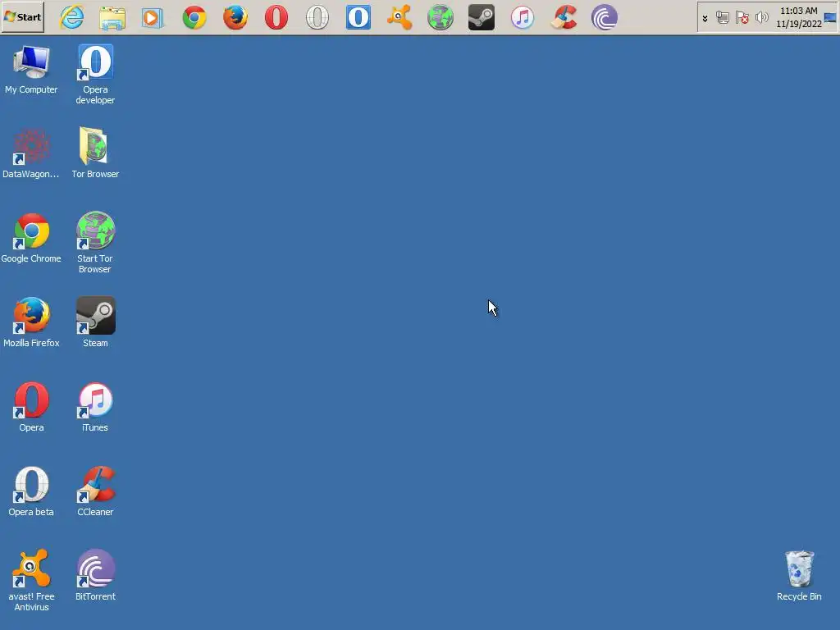Open the Start menu
Viewport: 840px width, 630px height.
(x=22, y=17)
